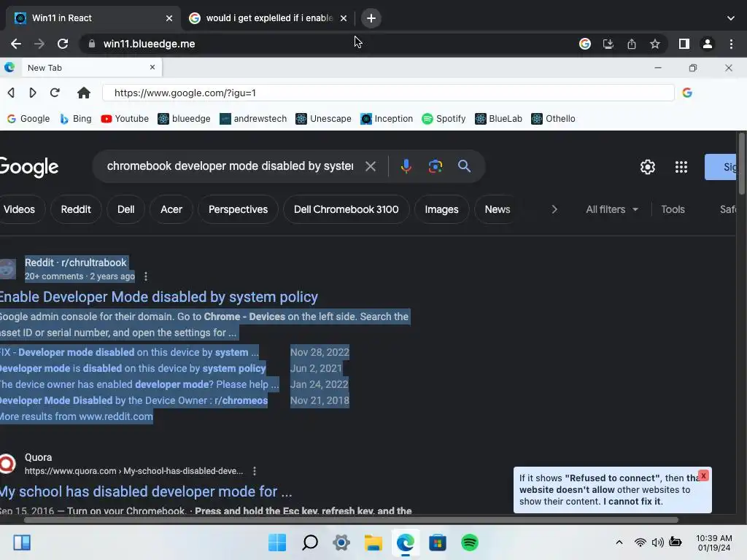Viewport: 747px width, 560px height.
Task: Open Google account icon in Chrome toolbar
Action: [584, 44]
